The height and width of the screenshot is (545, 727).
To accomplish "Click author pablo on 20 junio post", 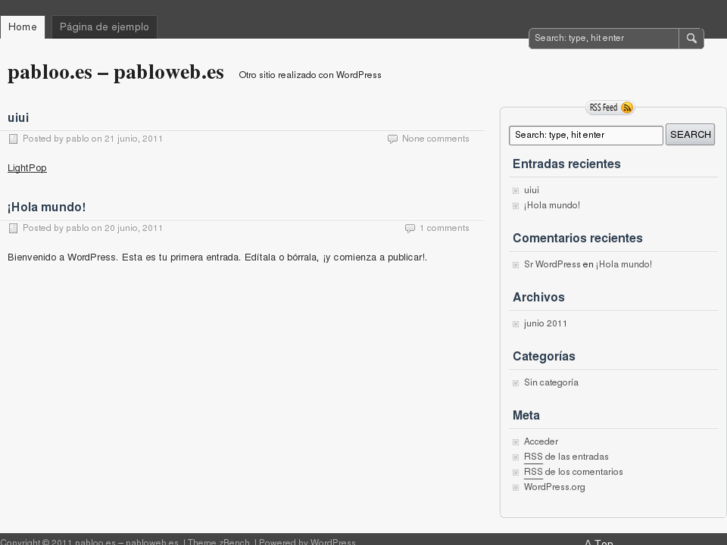I will pos(77,228).
